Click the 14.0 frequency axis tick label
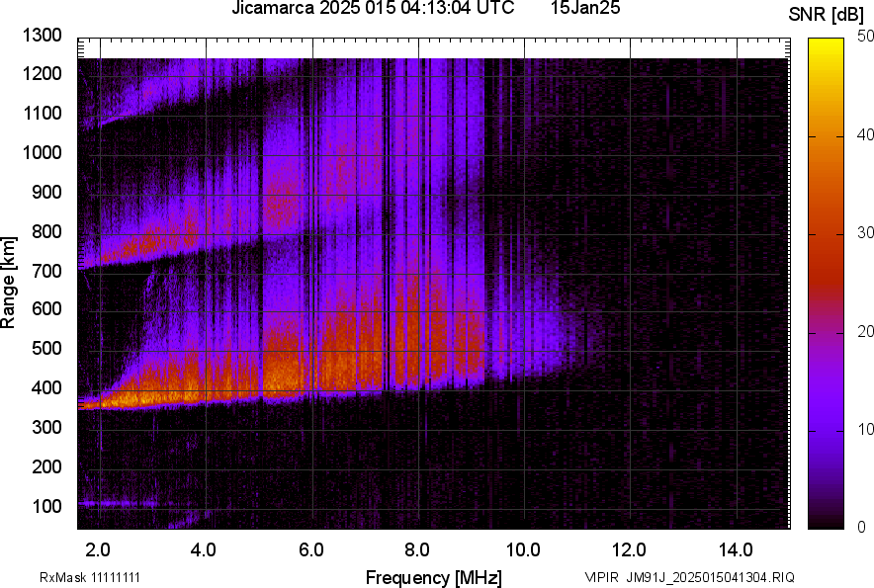 [x=736, y=549]
